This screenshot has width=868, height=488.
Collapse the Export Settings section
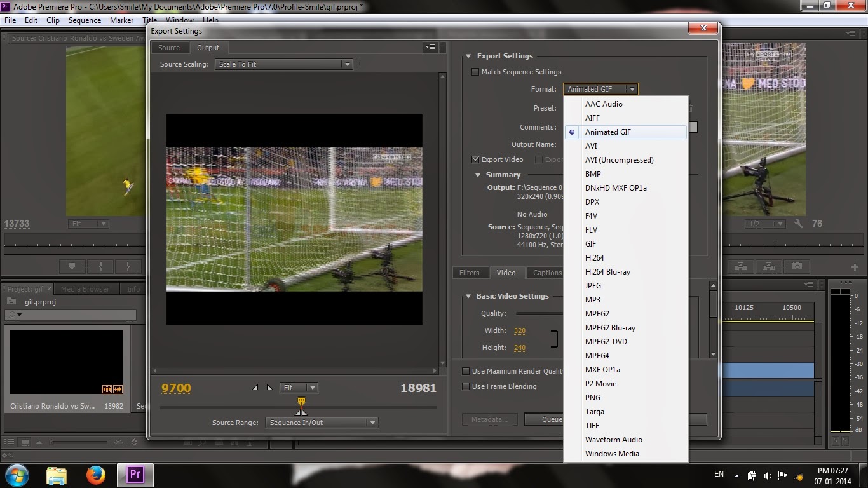(x=468, y=56)
